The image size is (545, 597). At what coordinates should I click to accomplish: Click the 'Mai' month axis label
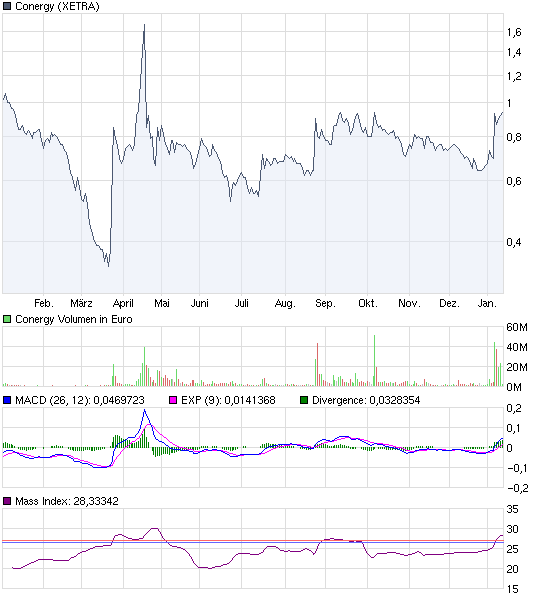coord(161,303)
